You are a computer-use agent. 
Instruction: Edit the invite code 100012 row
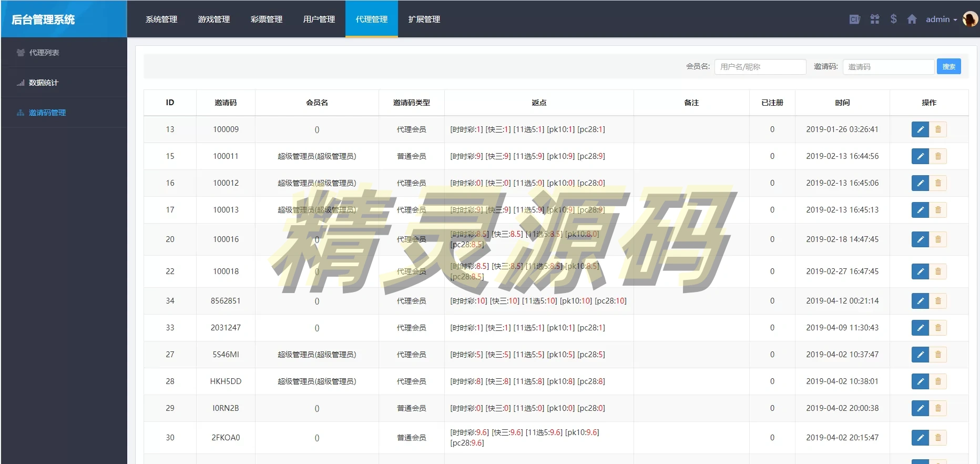(x=920, y=183)
